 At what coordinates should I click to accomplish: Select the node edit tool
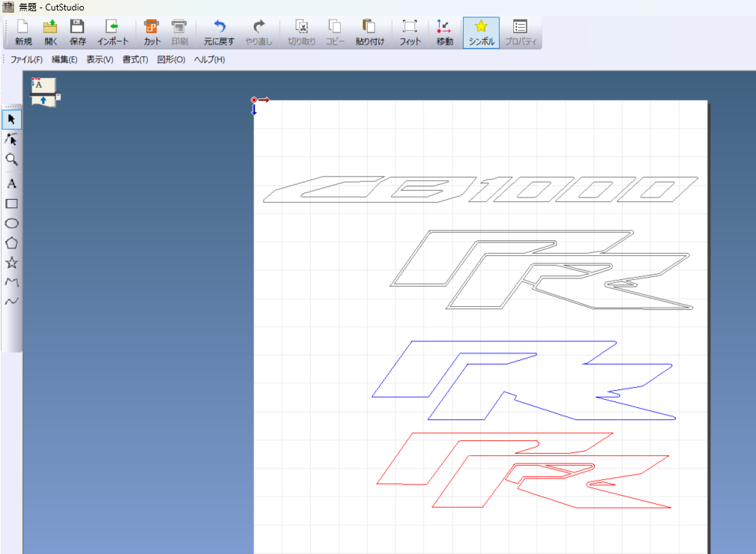click(x=11, y=139)
